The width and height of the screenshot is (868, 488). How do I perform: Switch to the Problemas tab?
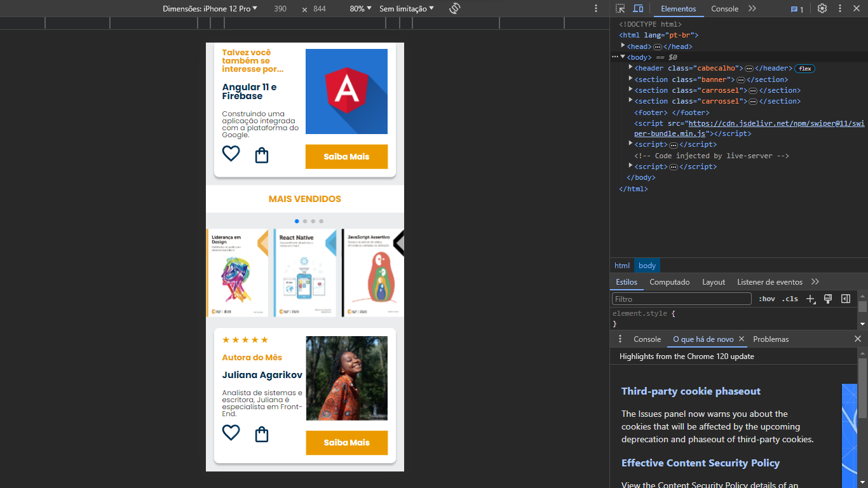(x=771, y=339)
